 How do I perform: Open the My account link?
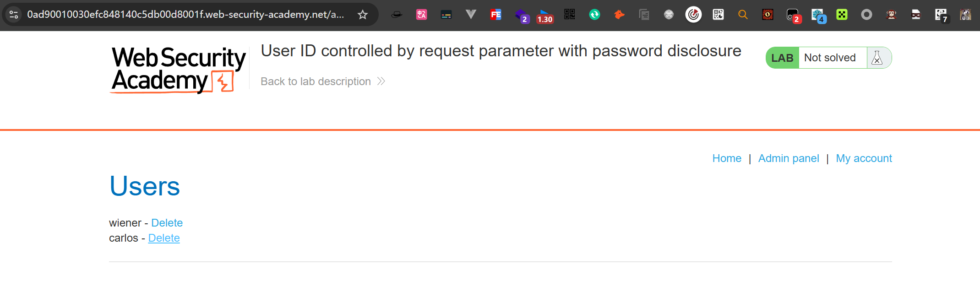click(x=864, y=158)
